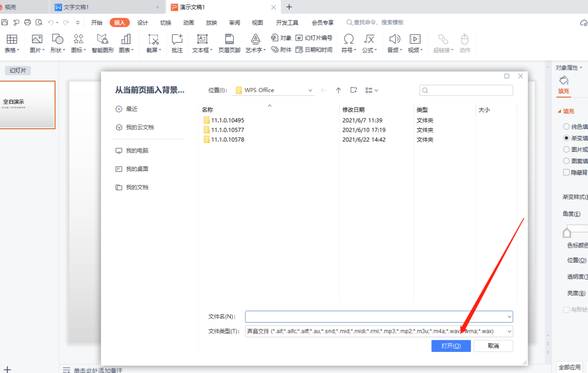Click the Open (打开) button
588x373 pixels.
tap(451, 346)
